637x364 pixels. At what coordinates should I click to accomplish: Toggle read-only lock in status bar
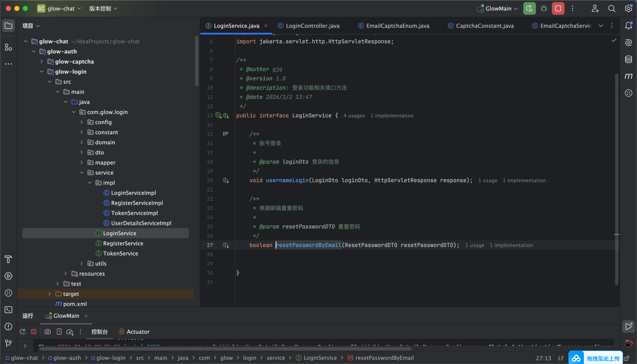pyautogui.click(x=627, y=358)
